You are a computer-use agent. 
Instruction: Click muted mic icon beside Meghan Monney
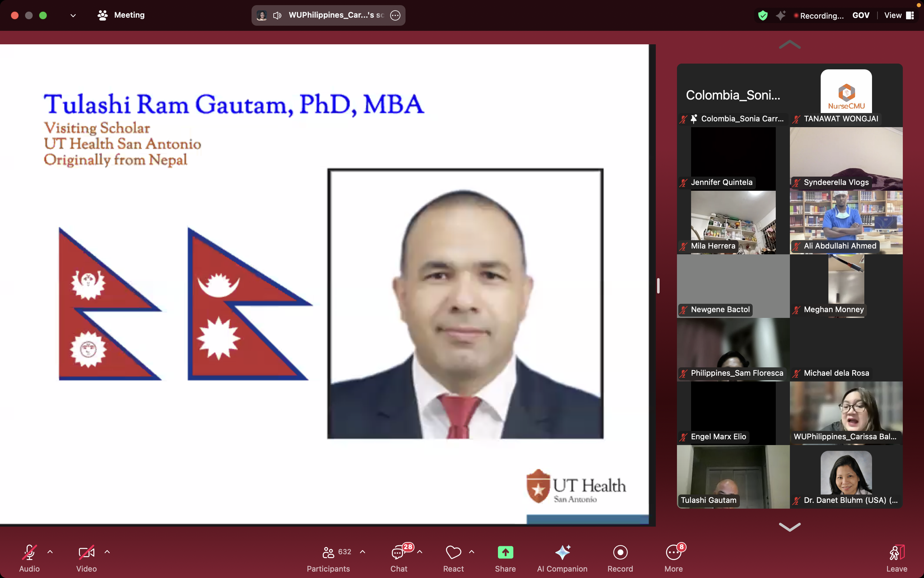pos(797,310)
